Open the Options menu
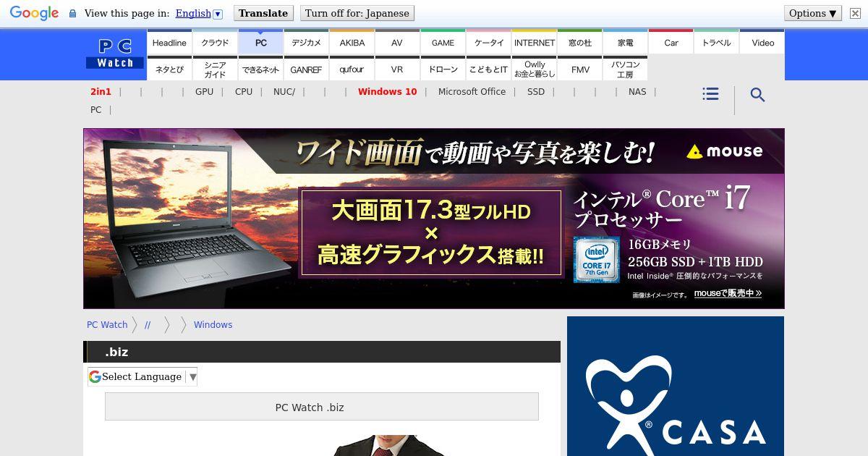This screenshot has height=456, width=868. 813,13
